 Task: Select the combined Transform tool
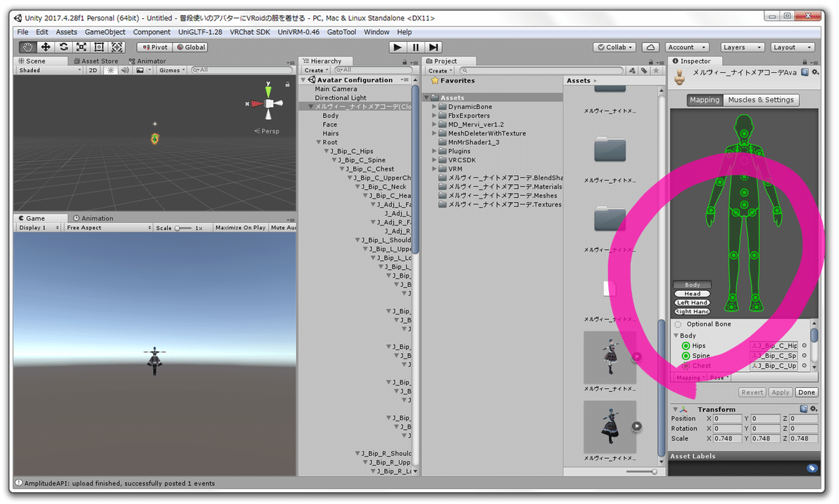click(x=117, y=47)
